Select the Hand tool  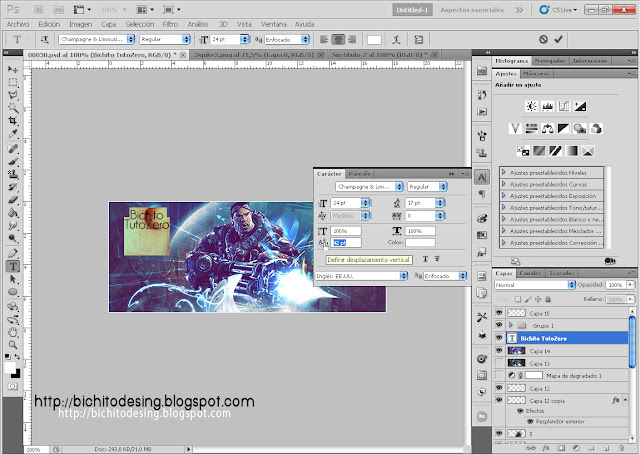pos(13,332)
